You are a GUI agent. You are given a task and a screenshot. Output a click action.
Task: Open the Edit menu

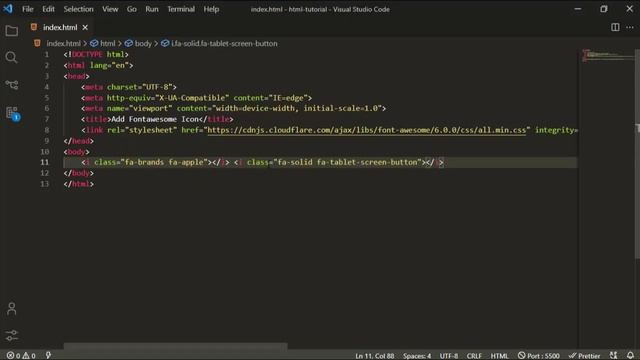point(48,9)
